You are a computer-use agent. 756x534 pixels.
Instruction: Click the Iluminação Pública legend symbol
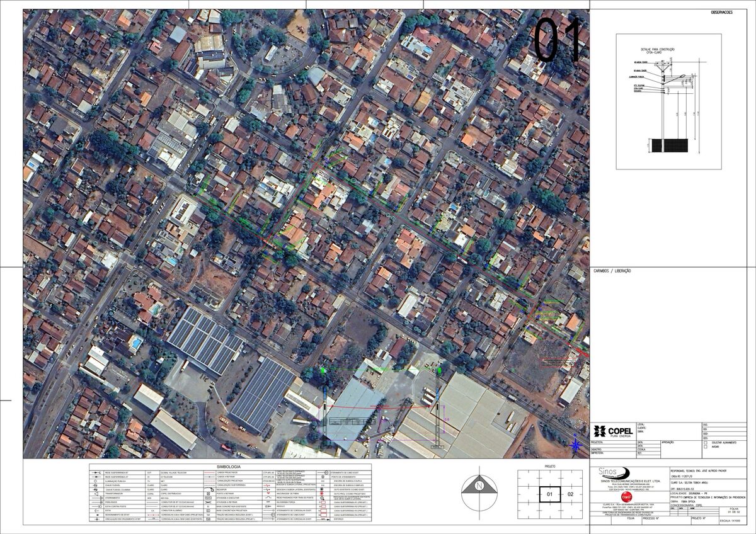click(95, 481)
